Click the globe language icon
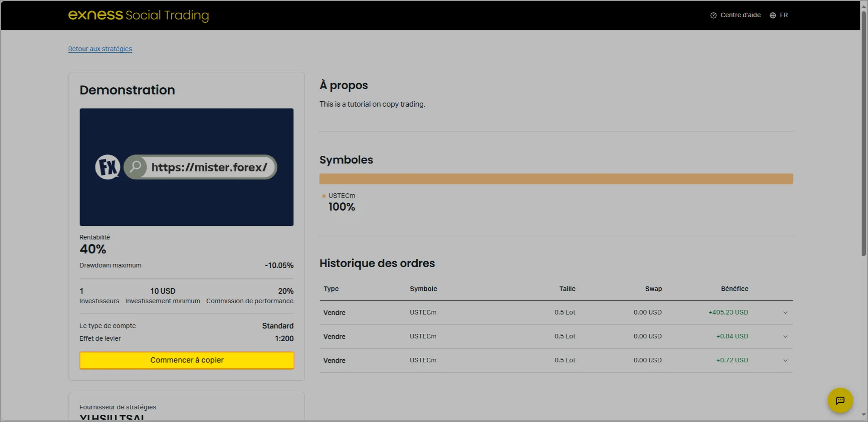This screenshot has width=868, height=422. click(x=773, y=15)
